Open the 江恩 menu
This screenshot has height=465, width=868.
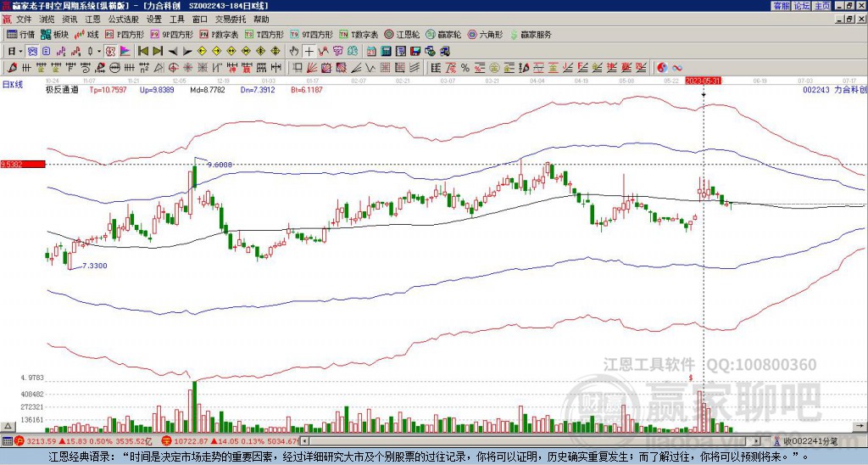coord(93,20)
